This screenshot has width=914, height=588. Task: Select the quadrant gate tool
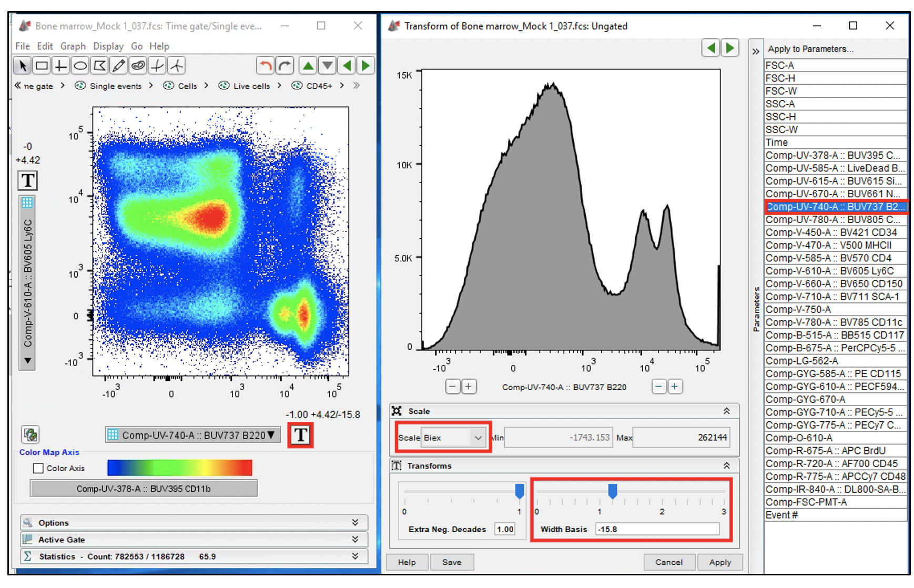tap(61, 66)
